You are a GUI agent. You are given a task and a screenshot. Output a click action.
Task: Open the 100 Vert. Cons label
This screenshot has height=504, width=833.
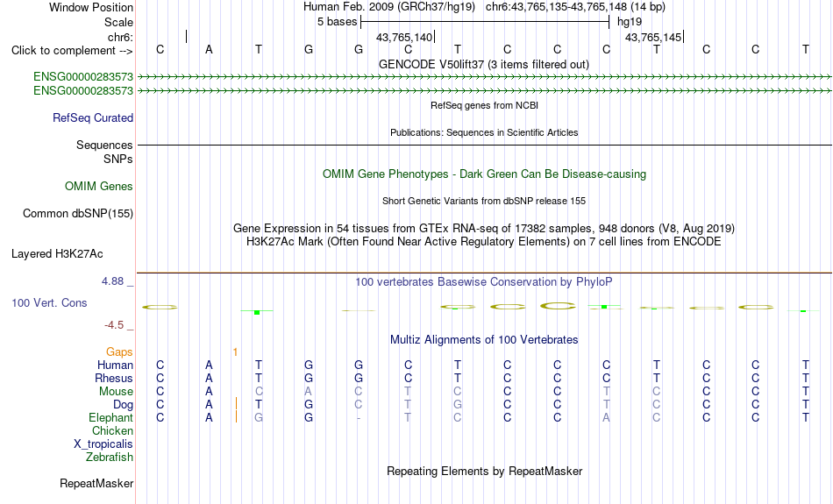[x=49, y=302]
